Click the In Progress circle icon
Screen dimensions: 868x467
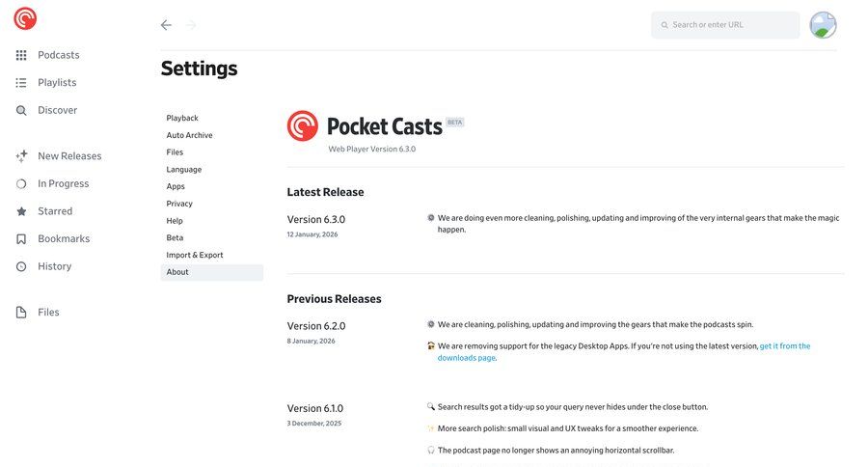21,183
